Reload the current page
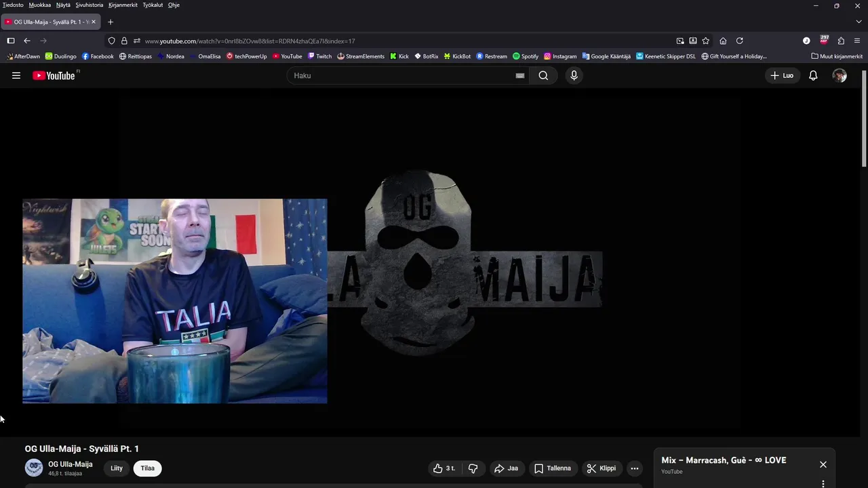Viewport: 868px width, 488px height. [x=739, y=41]
